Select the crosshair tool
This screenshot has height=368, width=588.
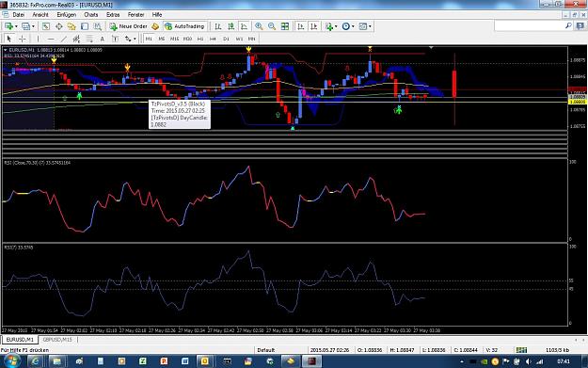point(23,39)
